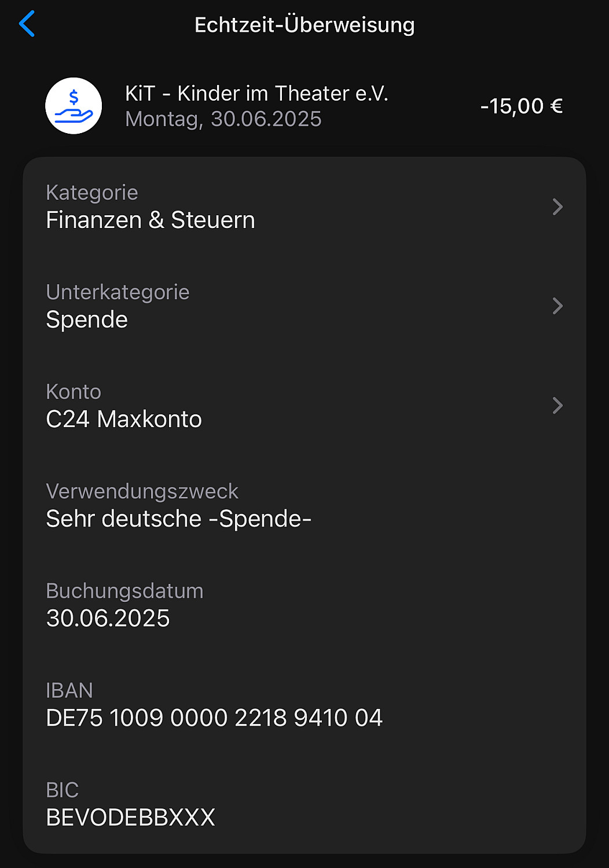The width and height of the screenshot is (609, 868).
Task: Tap payee KiT - Kinder im Theater e.V.
Action: pos(256,93)
